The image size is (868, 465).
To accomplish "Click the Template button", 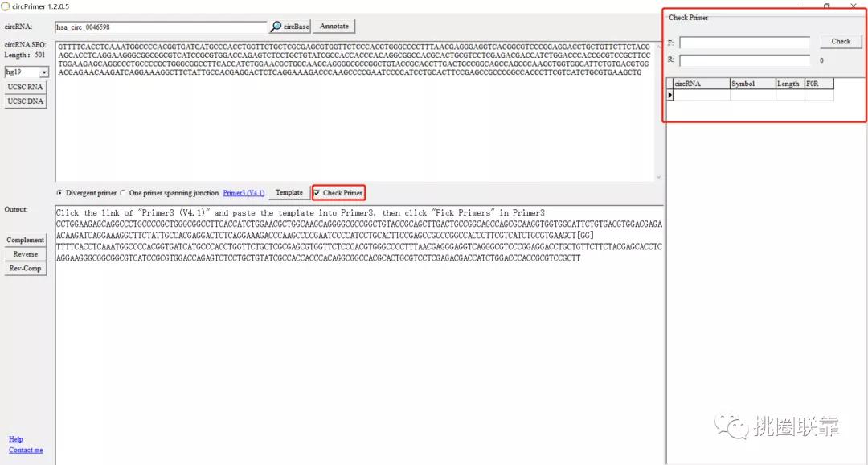I will click(x=289, y=193).
